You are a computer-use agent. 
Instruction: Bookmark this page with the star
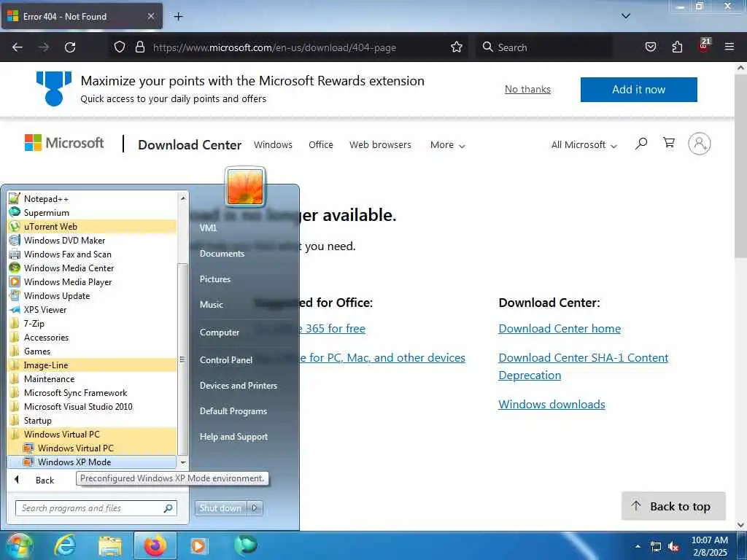(457, 47)
